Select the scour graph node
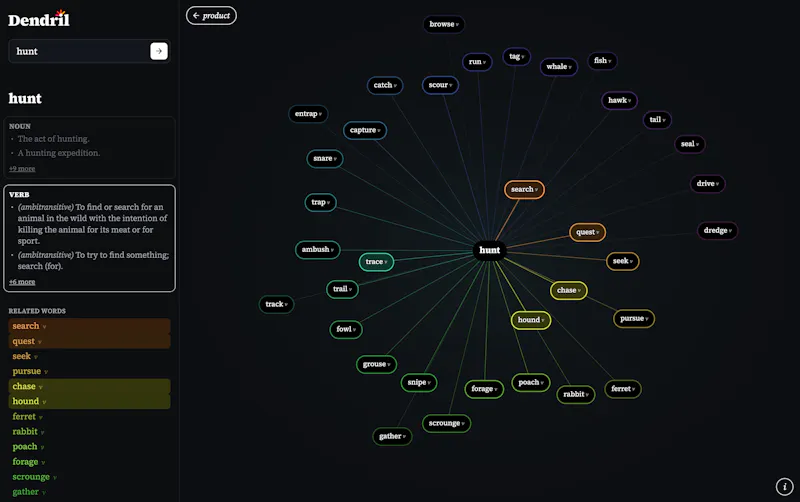This screenshot has width=800, height=502. [x=440, y=85]
